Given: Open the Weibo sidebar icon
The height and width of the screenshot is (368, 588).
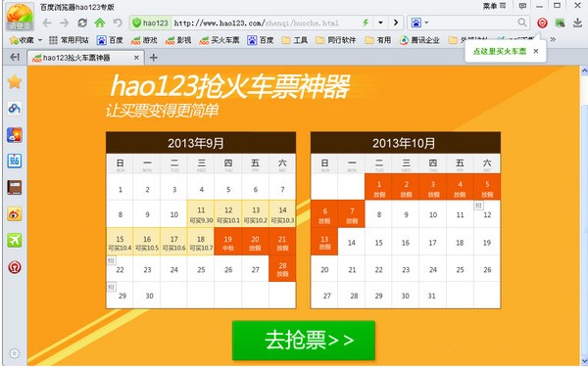Looking at the screenshot, I should (15, 214).
